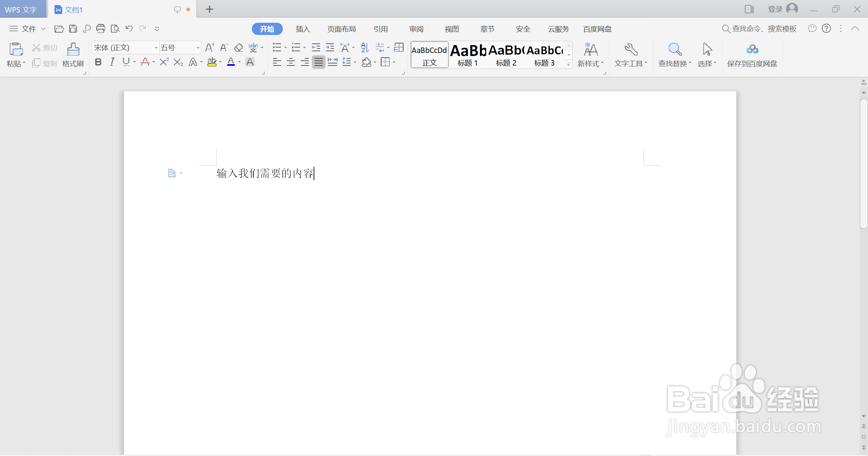868x456 pixels.
Task: Click the clear formatting eraser icon
Action: (238, 48)
